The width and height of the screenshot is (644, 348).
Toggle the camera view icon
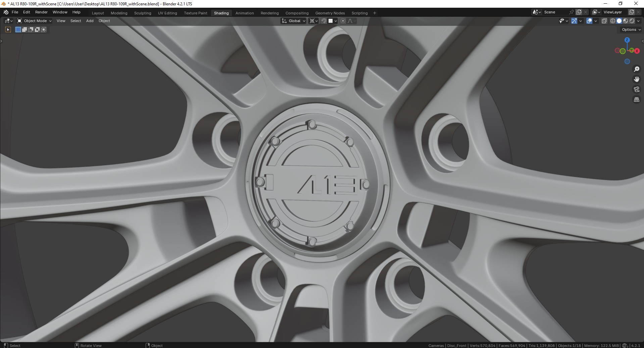coord(637,89)
